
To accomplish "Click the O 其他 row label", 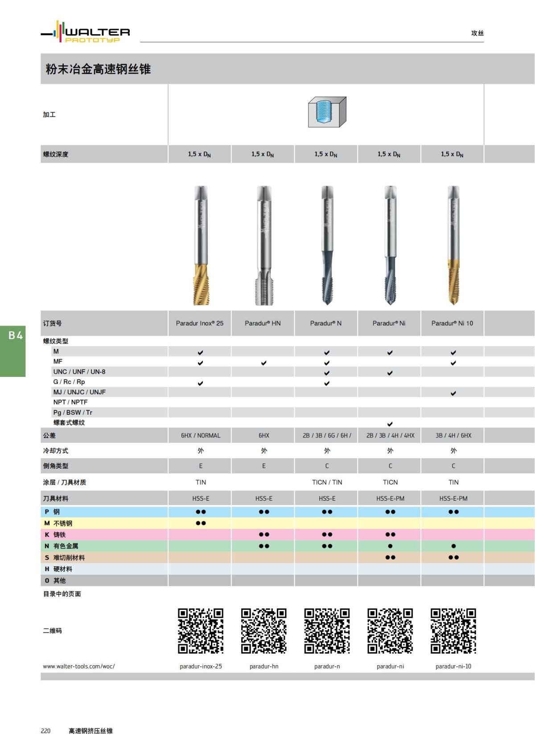I will (55, 580).
